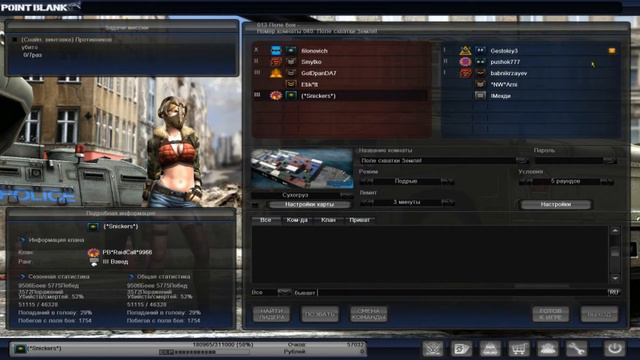Open Настройки карты map settings
The height and width of the screenshot is (360, 640).
pos(309,204)
